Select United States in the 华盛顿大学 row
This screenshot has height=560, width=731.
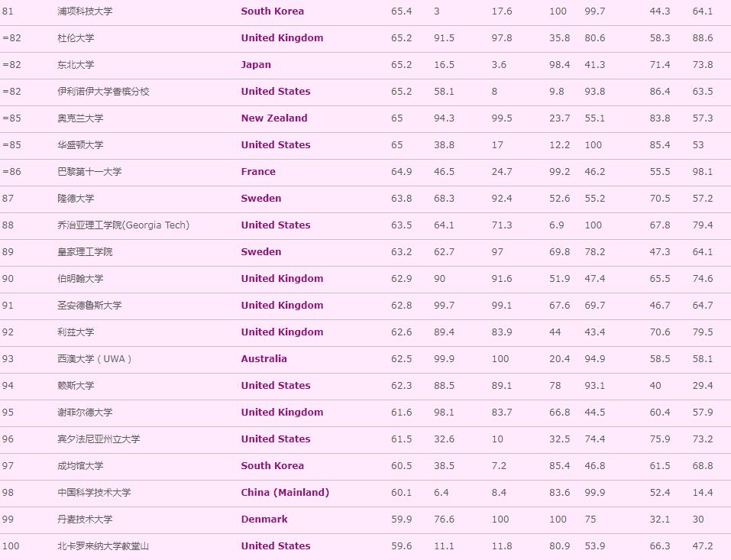276,145
